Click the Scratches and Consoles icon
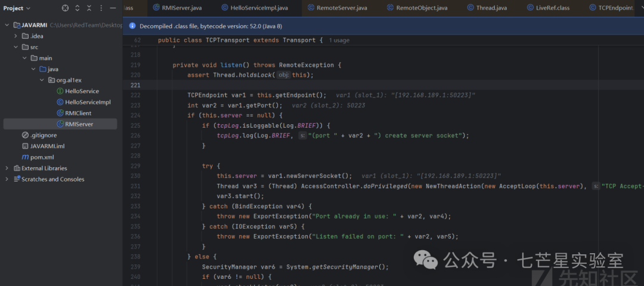 tap(17, 179)
